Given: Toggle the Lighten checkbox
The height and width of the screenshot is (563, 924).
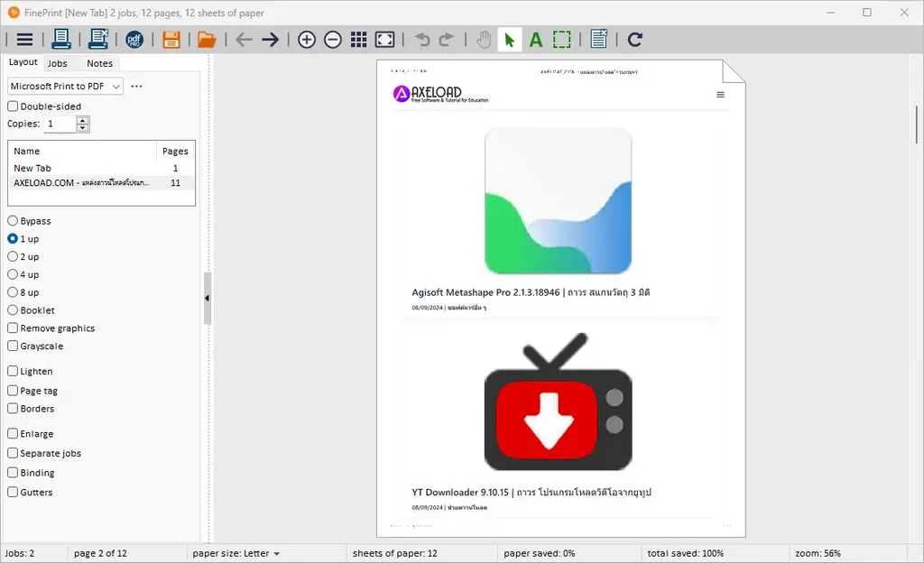Looking at the screenshot, I should (x=13, y=371).
